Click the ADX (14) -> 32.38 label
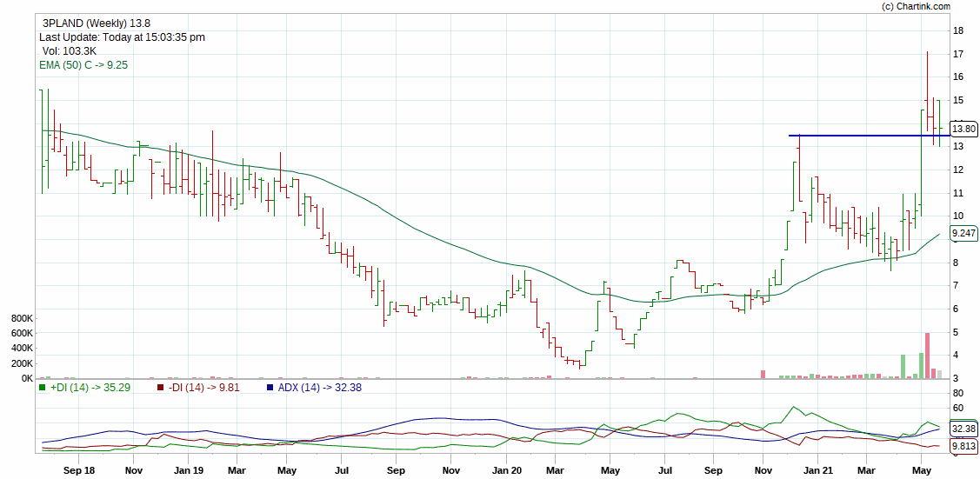The image size is (980, 479). 319,387
